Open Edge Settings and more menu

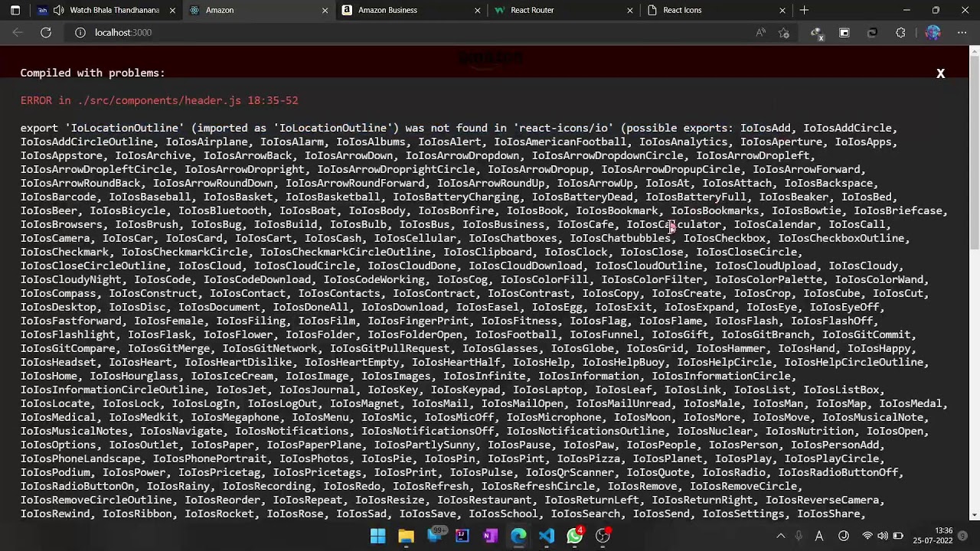962,32
